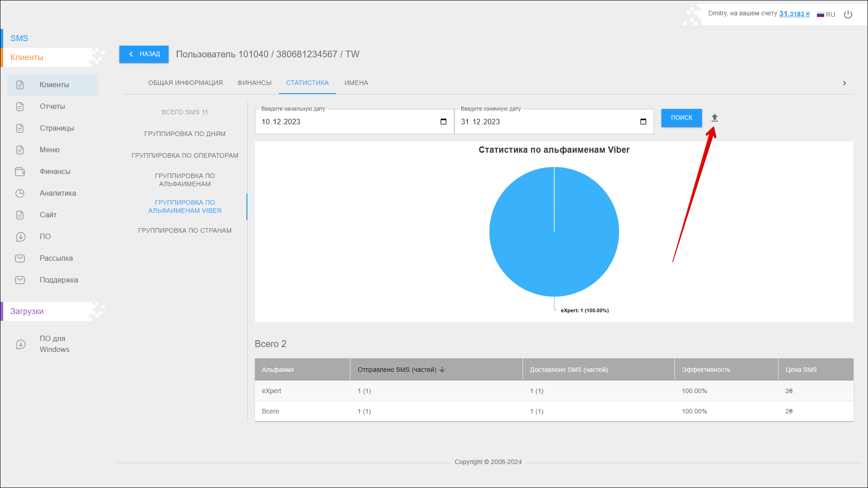The height and width of the screenshot is (488, 868).
Task: Select Группировка по операторам
Action: pyautogui.click(x=184, y=155)
